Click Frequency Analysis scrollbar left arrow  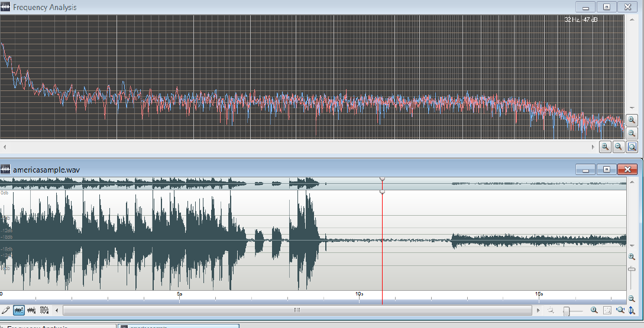point(5,147)
